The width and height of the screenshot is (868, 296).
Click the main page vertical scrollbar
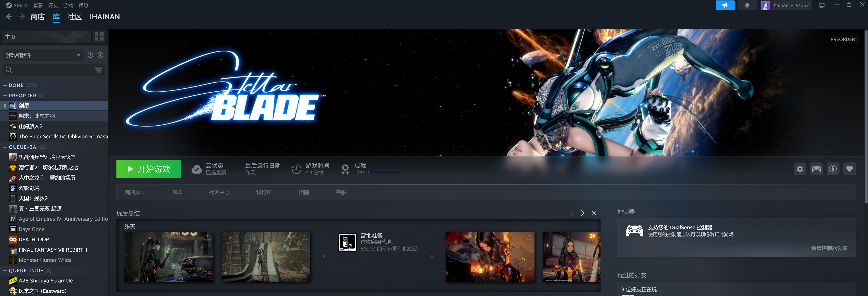point(866,117)
